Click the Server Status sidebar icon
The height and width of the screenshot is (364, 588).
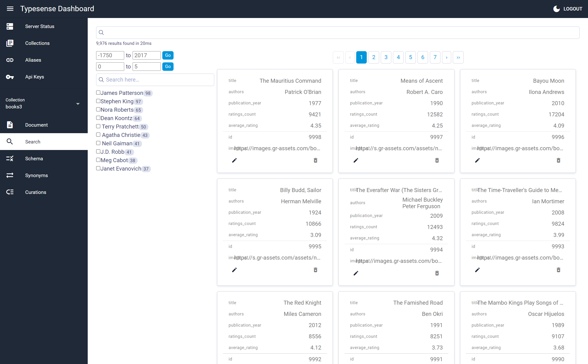[x=10, y=26]
